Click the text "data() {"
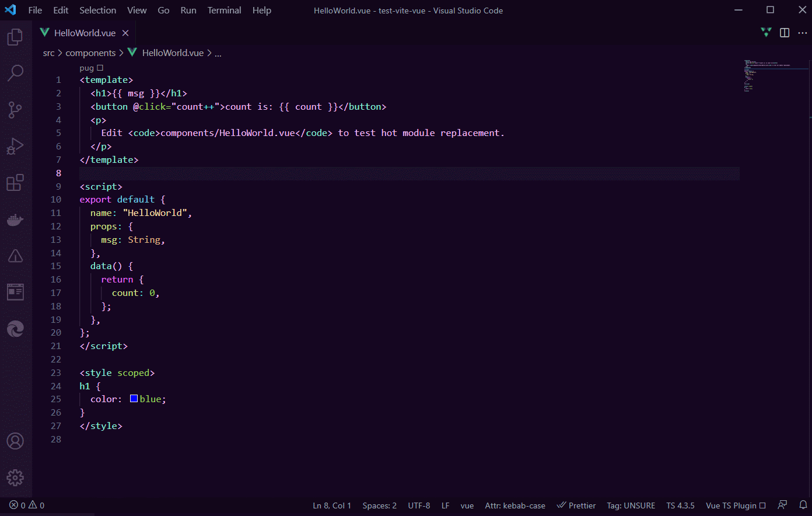Screen dimensions: 812x516 point(112,266)
